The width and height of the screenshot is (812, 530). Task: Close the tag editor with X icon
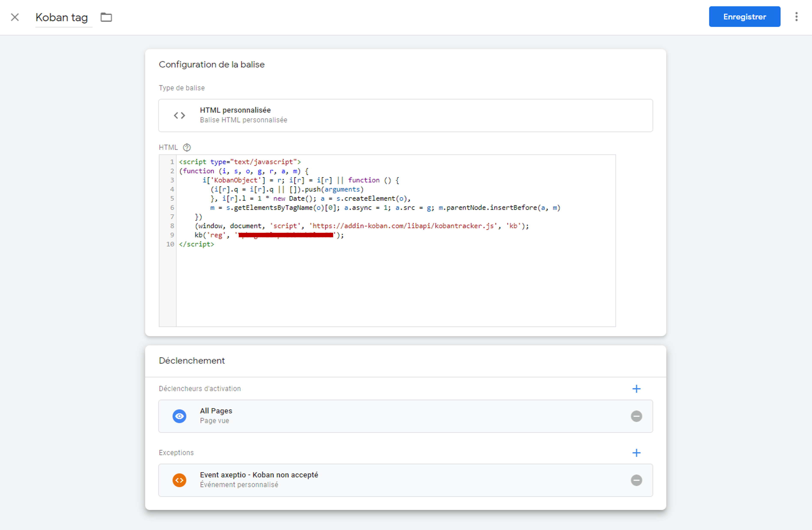tap(15, 17)
